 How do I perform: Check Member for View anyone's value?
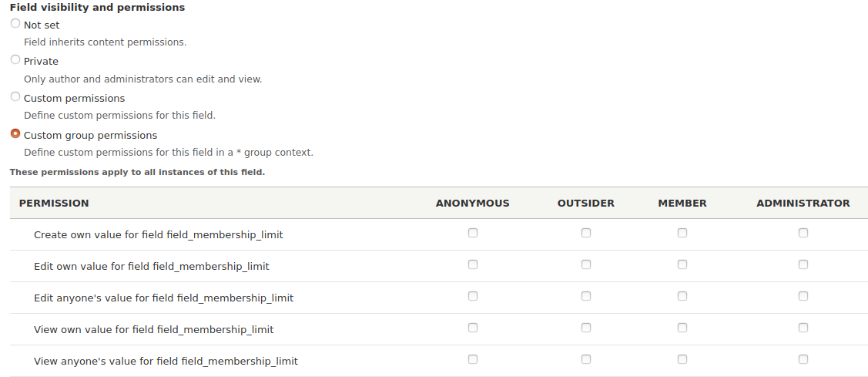682,359
